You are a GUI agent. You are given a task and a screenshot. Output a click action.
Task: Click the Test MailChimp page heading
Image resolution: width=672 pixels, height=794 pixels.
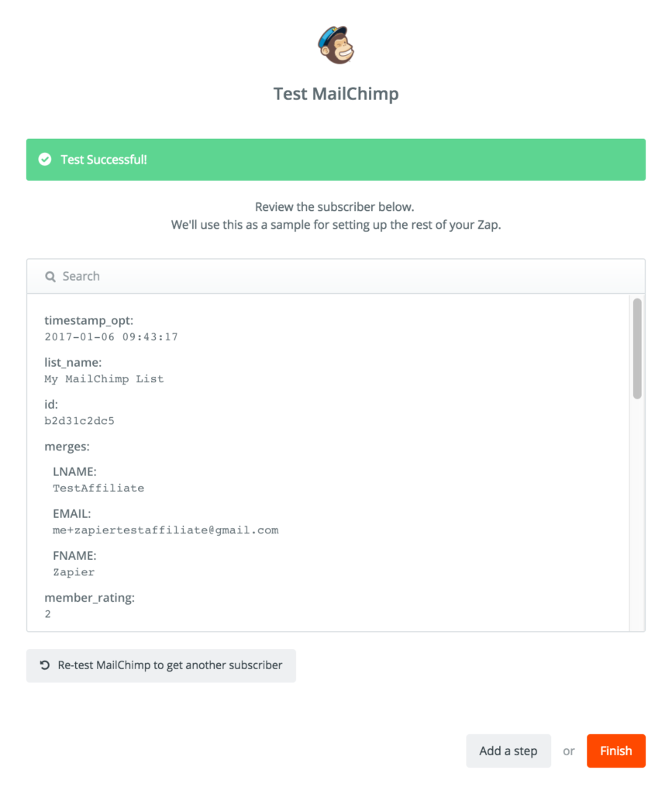(336, 93)
